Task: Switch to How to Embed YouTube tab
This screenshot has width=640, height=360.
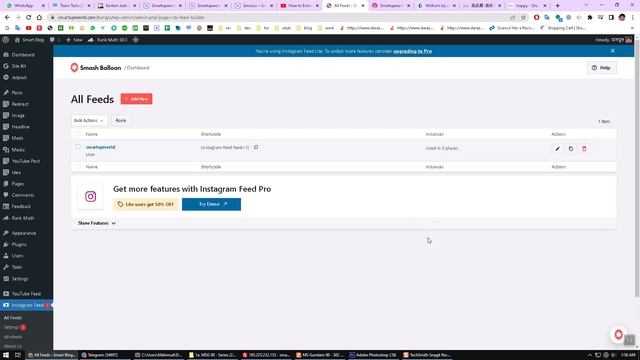Action: (300, 6)
